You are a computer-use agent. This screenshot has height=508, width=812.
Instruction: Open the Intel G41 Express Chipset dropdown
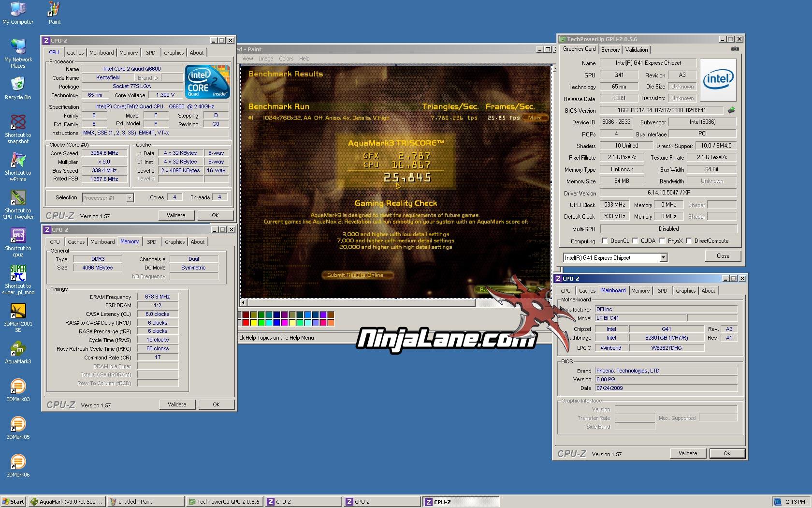coord(663,258)
